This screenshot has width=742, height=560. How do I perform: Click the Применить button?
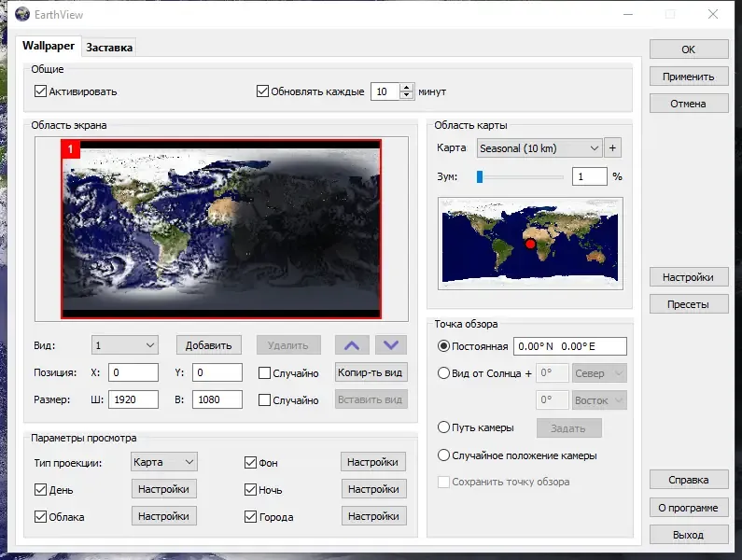(x=688, y=77)
